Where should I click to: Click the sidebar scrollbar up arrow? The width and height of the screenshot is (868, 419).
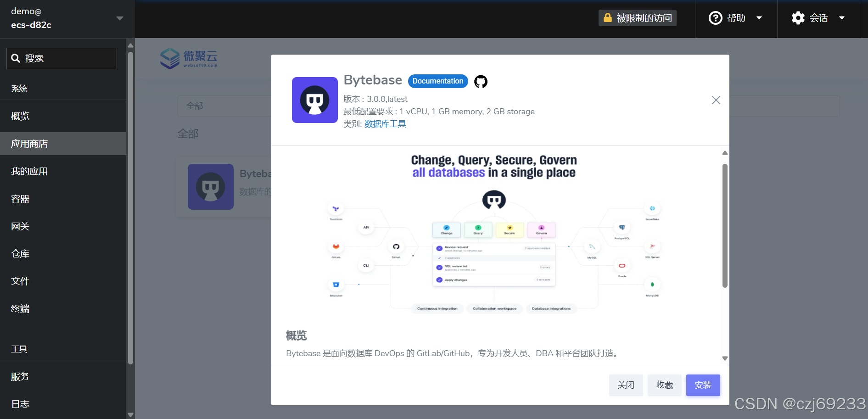[x=130, y=45]
